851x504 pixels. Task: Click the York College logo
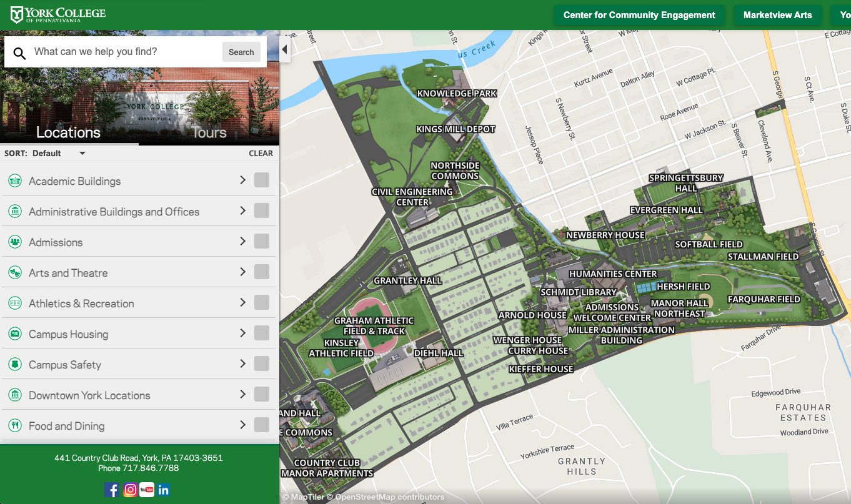(58, 14)
